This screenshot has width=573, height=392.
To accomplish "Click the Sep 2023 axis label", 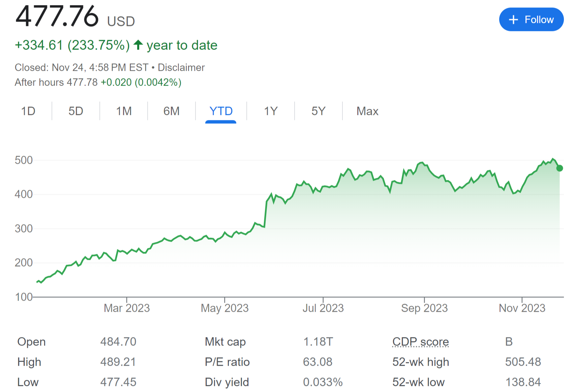I will point(424,308).
